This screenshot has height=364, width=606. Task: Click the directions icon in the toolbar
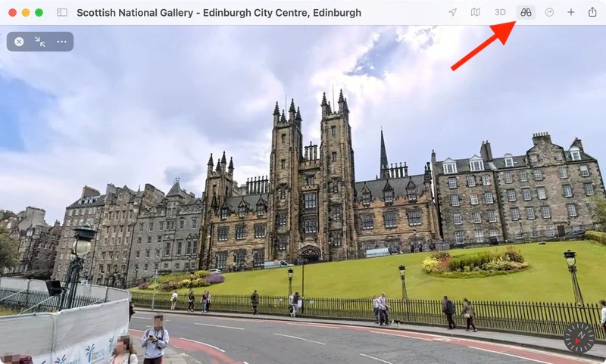point(549,12)
